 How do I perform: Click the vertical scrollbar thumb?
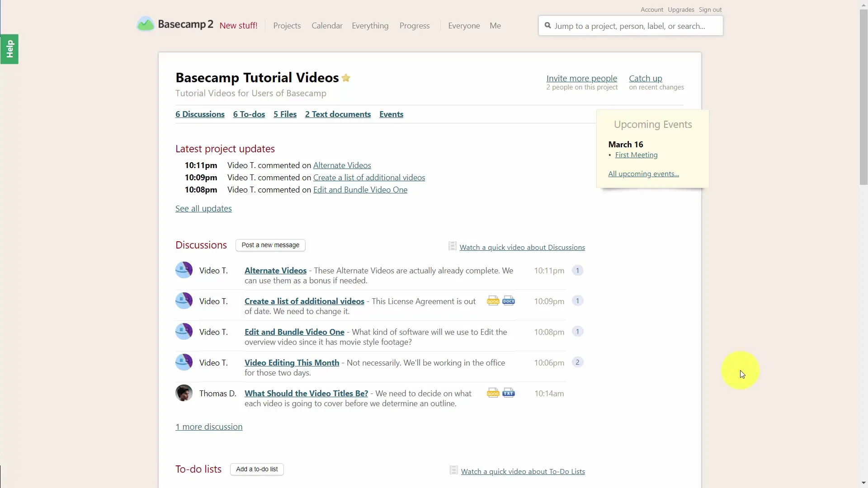863,97
